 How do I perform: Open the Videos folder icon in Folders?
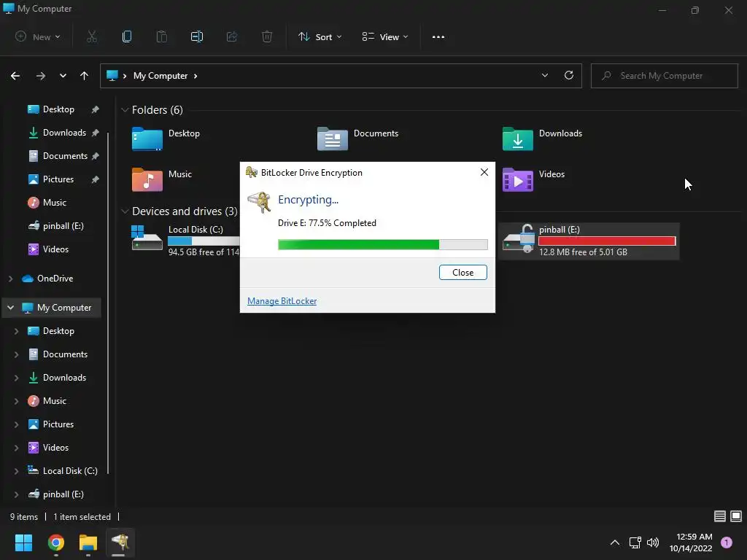(518, 179)
